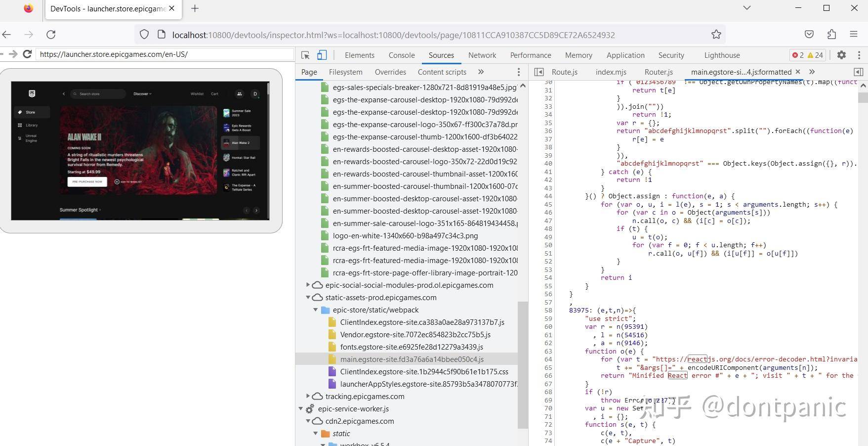This screenshot has width=868, height=446.
Task: Select the Page navigator sub-tab
Action: pyautogui.click(x=309, y=72)
